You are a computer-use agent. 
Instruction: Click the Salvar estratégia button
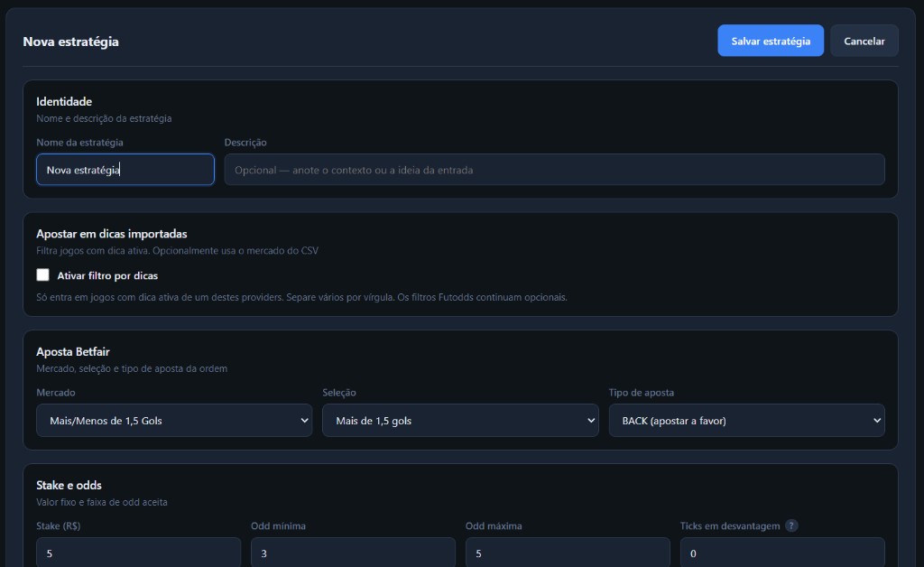(771, 41)
